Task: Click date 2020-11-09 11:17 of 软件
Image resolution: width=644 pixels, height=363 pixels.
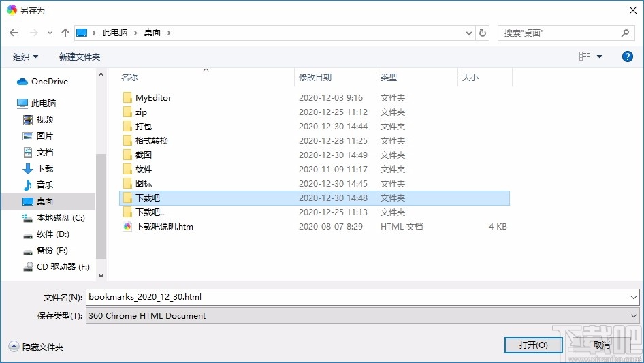Action: pyautogui.click(x=333, y=170)
